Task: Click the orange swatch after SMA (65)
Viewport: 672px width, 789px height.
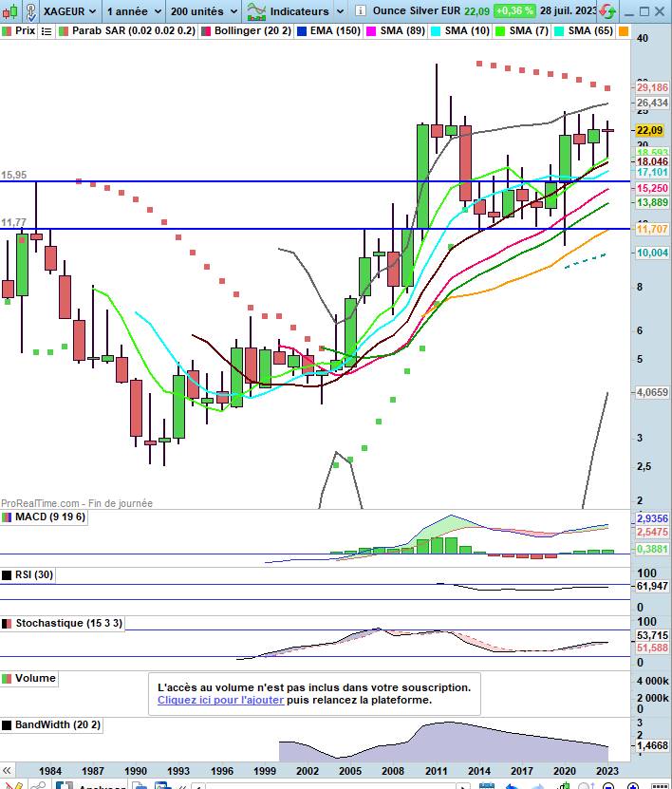Action: pos(624,31)
